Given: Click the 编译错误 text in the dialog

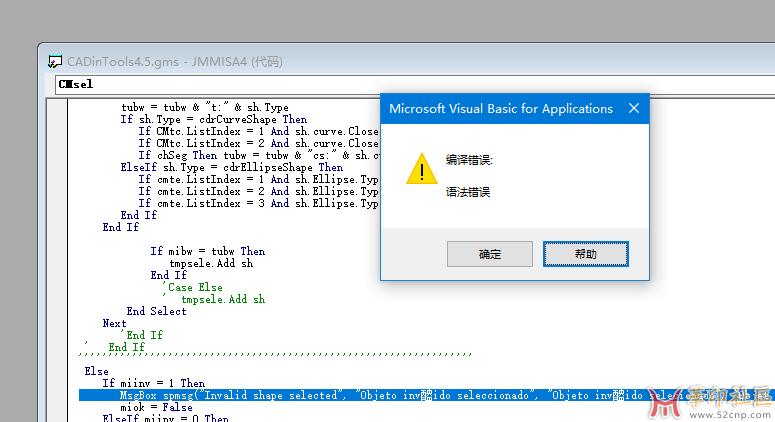Looking at the screenshot, I should [469, 160].
